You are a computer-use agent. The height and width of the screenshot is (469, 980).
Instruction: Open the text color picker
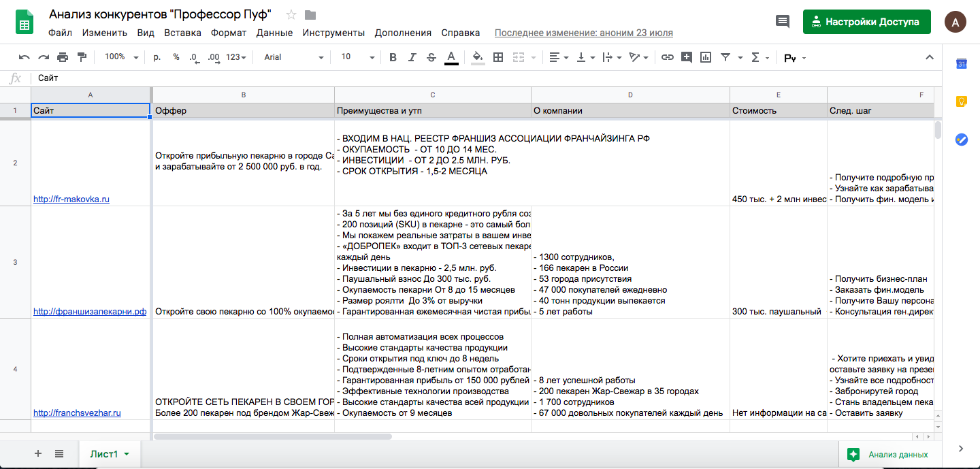tap(451, 58)
